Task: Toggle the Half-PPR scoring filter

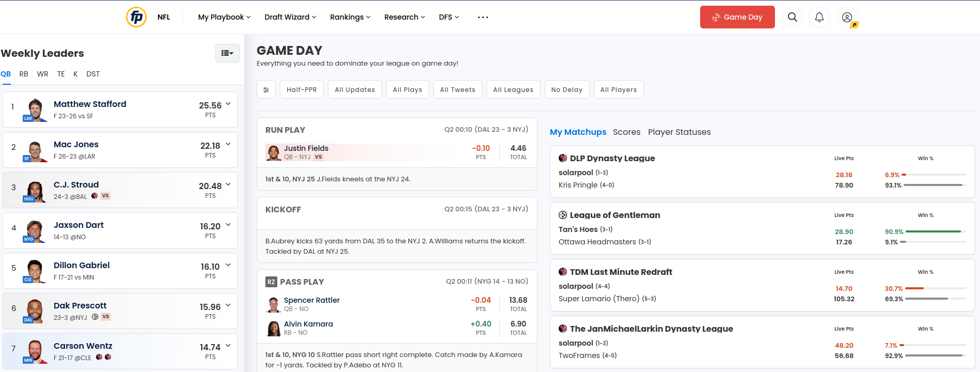Action: click(302, 89)
